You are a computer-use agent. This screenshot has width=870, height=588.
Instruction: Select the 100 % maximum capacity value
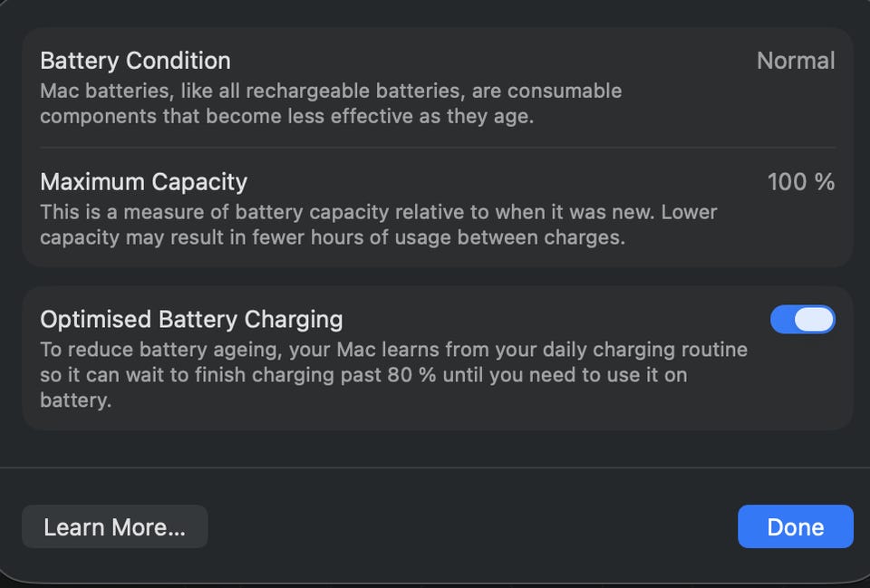[800, 182]
